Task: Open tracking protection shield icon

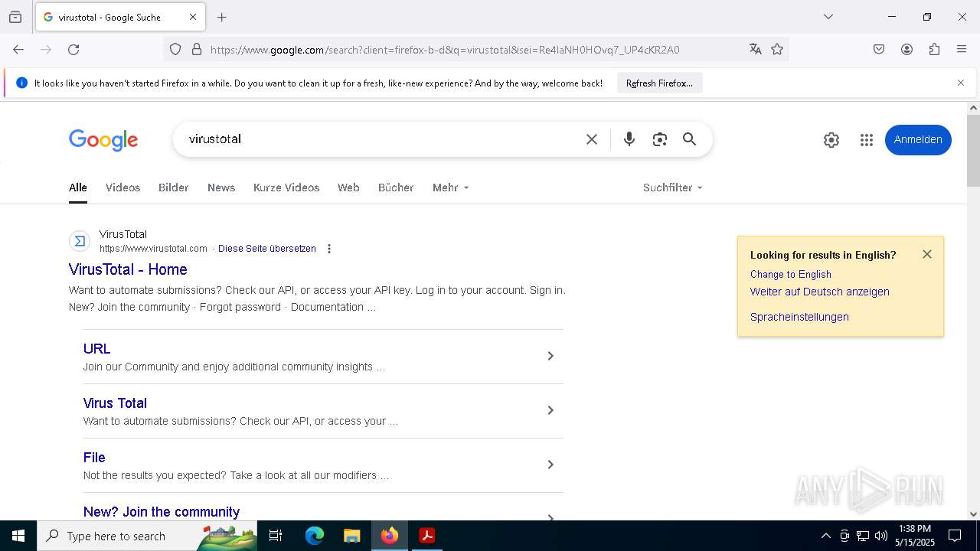Action: [x=175, y=50]
